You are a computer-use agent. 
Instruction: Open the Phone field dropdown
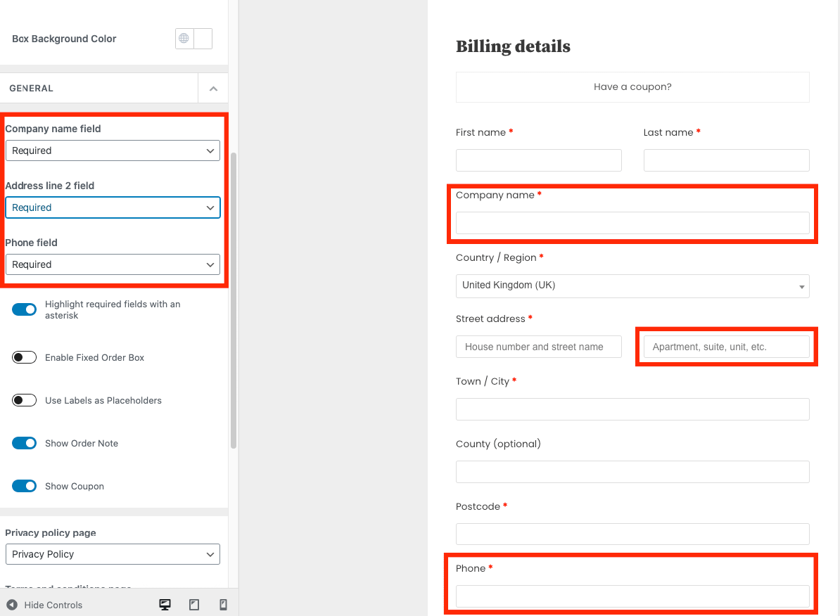tap(113, 264)
